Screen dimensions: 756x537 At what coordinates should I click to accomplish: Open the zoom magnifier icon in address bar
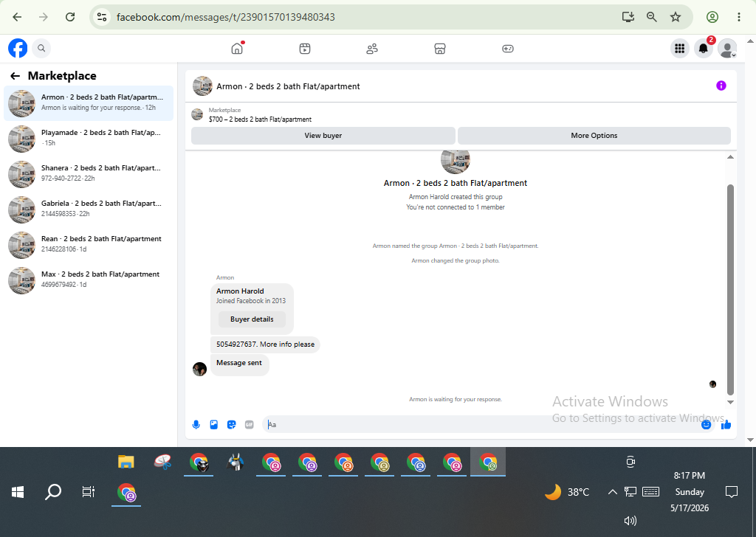pos(652,17)
